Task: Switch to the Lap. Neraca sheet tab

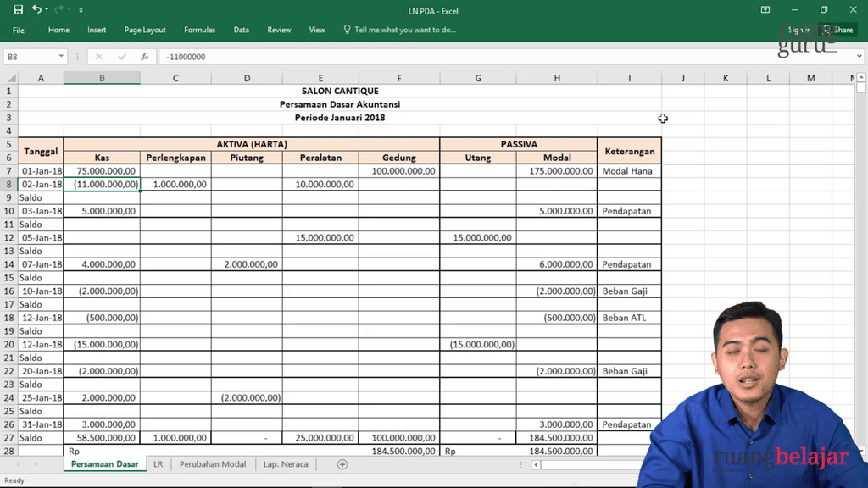Action: [x=286, y=464]
